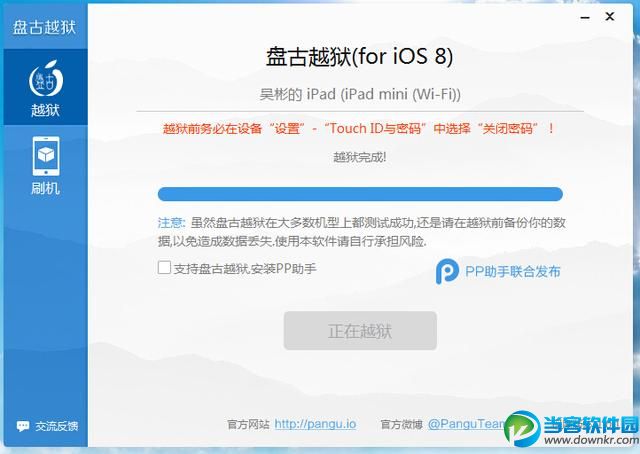Click the blue PP助手 logo icon
640x454 pixels.
pyautogui.click(x=447, y=271)
